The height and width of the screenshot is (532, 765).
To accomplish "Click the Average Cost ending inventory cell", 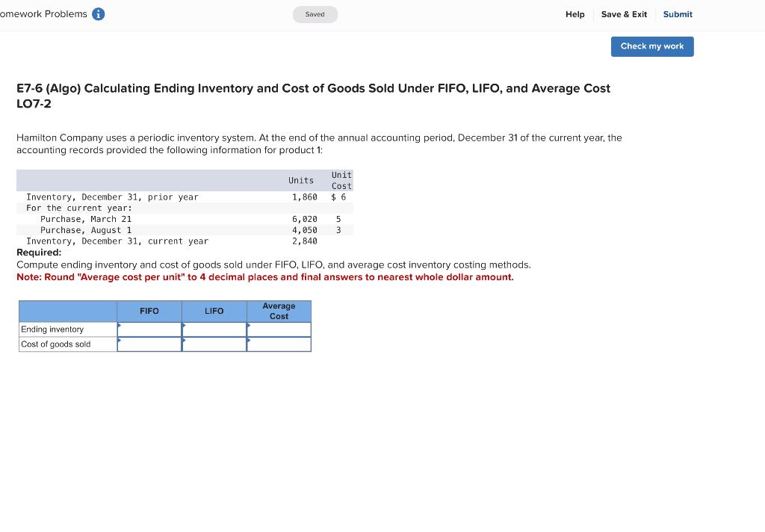I will pos(279,329).
